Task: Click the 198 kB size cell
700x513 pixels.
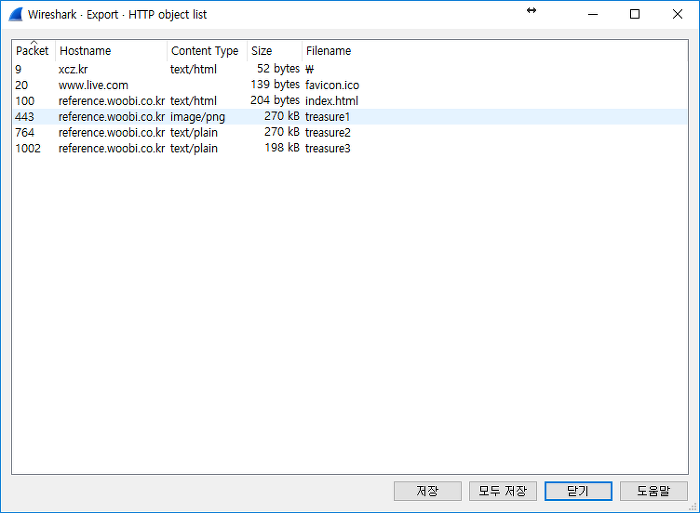Action: tap(282, 148)
